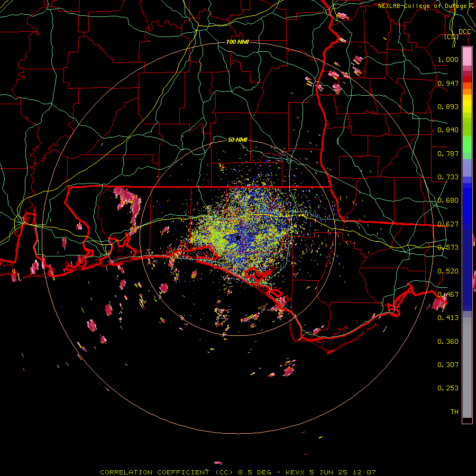Click the 0.307 legend value
476x476 pixels.
coord(448,365)
